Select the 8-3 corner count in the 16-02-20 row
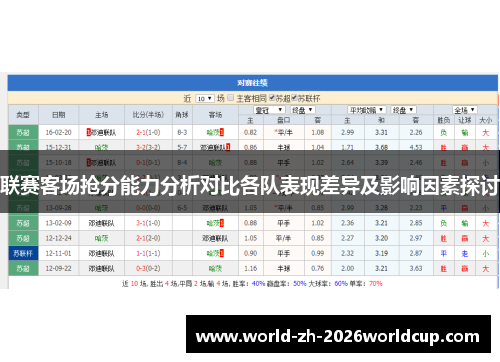Viewport: 500px width, 362px height. (x=182, y=132)
